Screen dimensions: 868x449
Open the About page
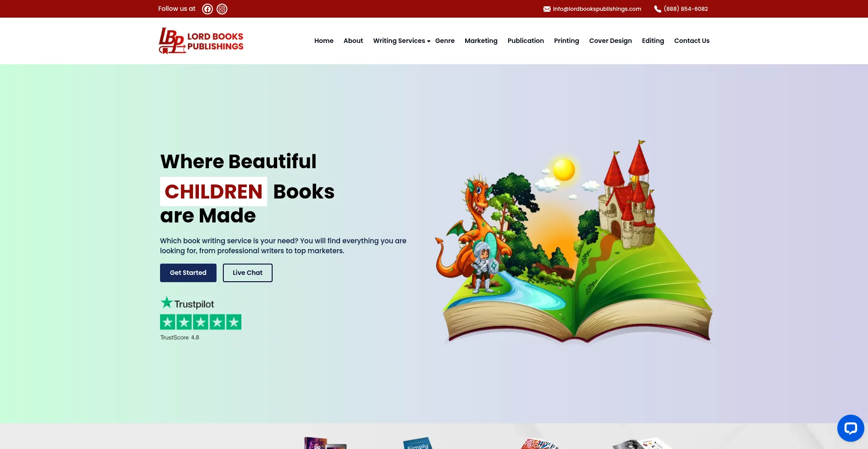(x=353, y=41)
